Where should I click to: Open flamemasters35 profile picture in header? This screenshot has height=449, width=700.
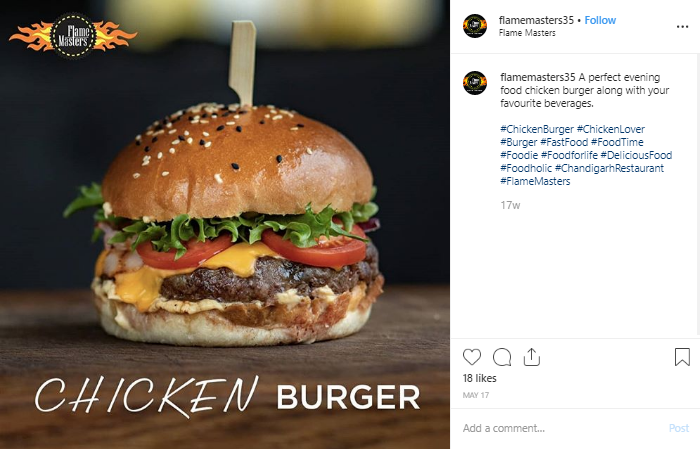point(475,26)
